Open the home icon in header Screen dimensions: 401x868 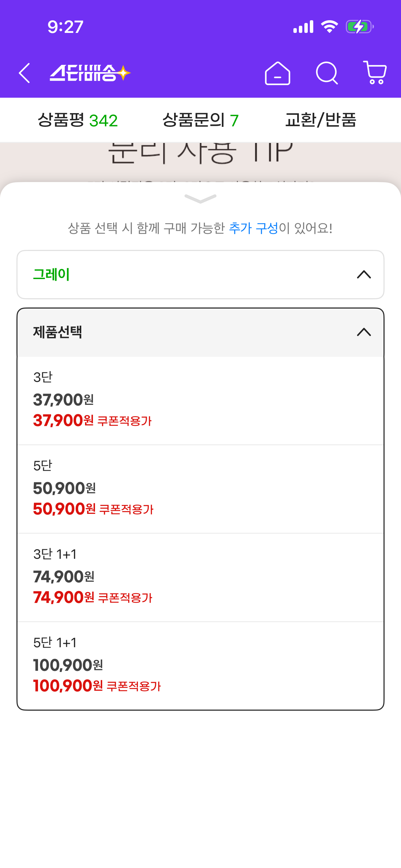pyautogui.click(x=277, y=73)
